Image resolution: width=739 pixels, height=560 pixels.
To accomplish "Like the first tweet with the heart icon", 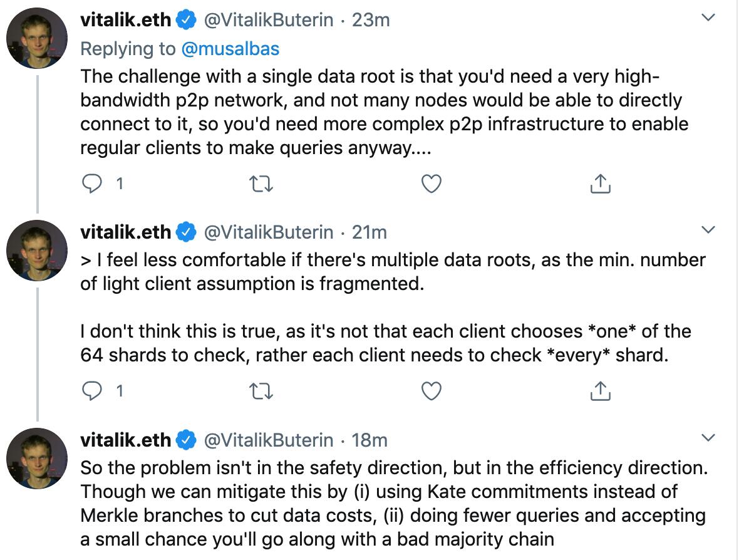I will [430, 184].
